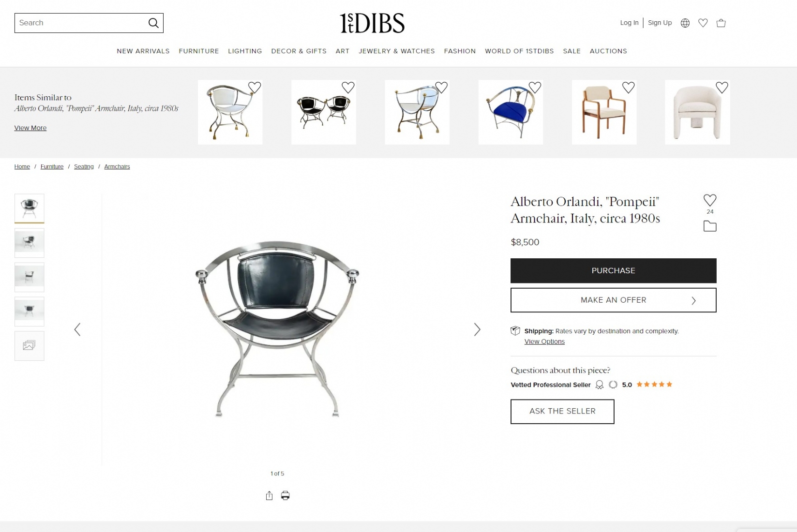This screenshot has height=532, width=797.
Task: Open Jewelry & Watches menu
Action: click(396, 51)
